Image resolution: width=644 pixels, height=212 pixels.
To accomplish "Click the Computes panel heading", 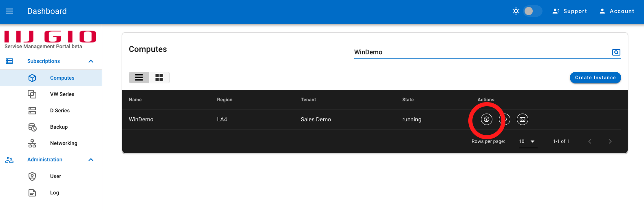I will [x=148, y=49].
